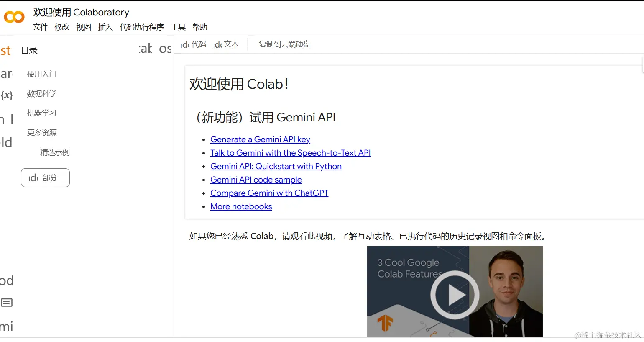
Task: Open the 视图 menu
Action: (84, 27)
